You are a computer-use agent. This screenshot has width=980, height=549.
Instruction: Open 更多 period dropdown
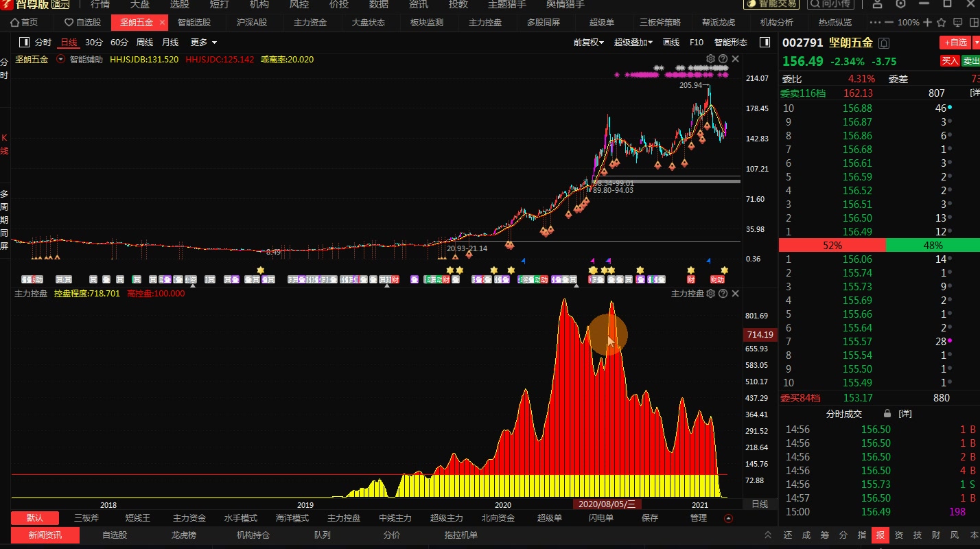click(x=203, y=43)
